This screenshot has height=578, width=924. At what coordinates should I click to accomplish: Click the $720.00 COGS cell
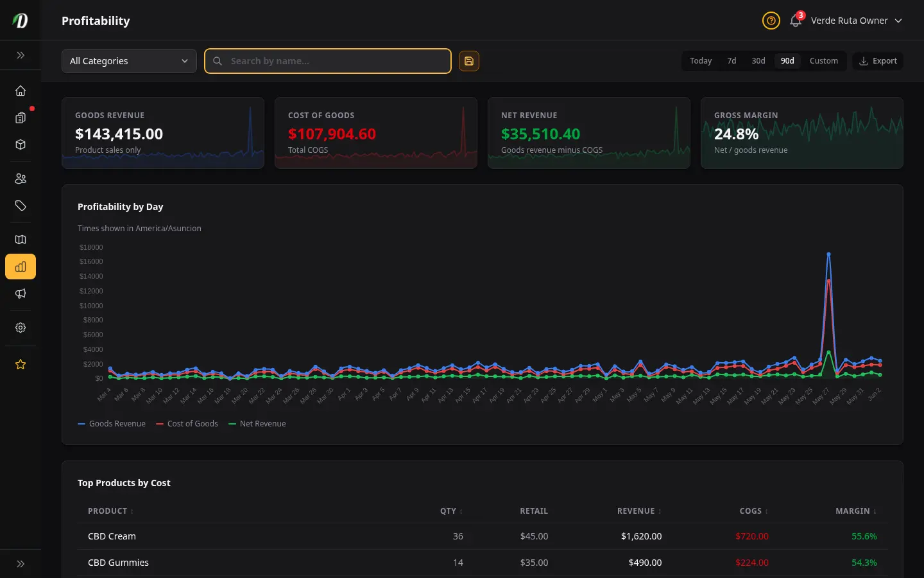click(752, 536)
